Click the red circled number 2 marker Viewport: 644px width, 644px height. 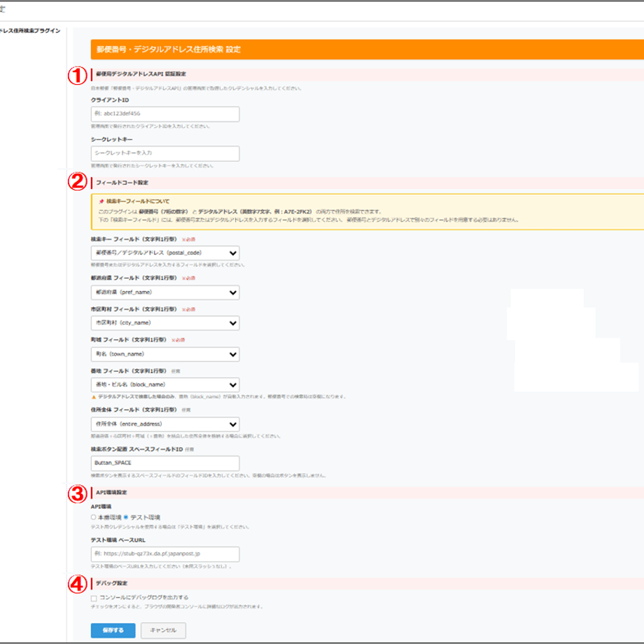tap(77, 181)
